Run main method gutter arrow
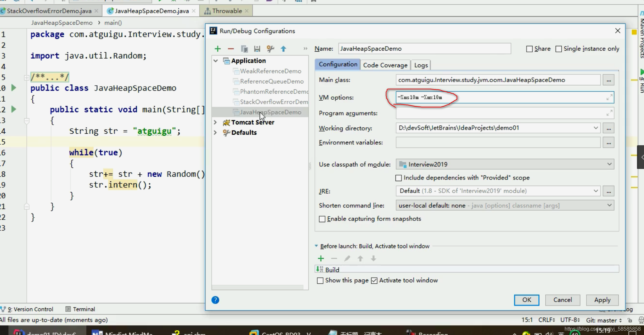This screenshot has width=644, height=335. 14,109
